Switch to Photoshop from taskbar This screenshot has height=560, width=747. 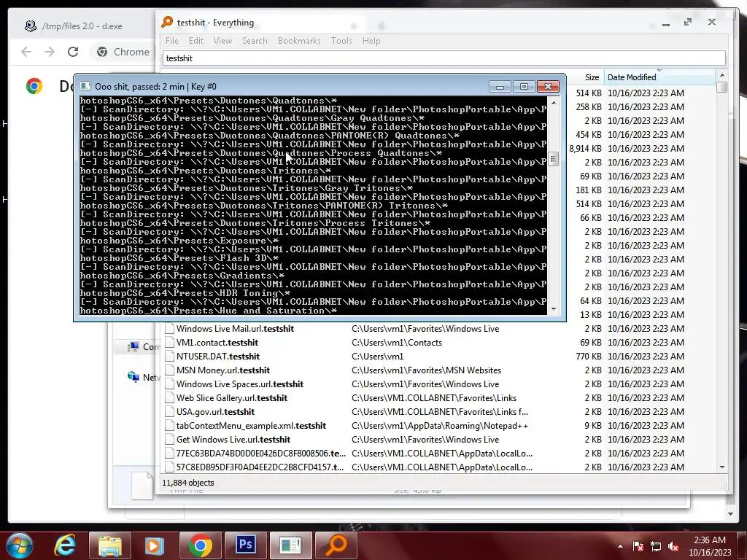(x=245, y=545)
